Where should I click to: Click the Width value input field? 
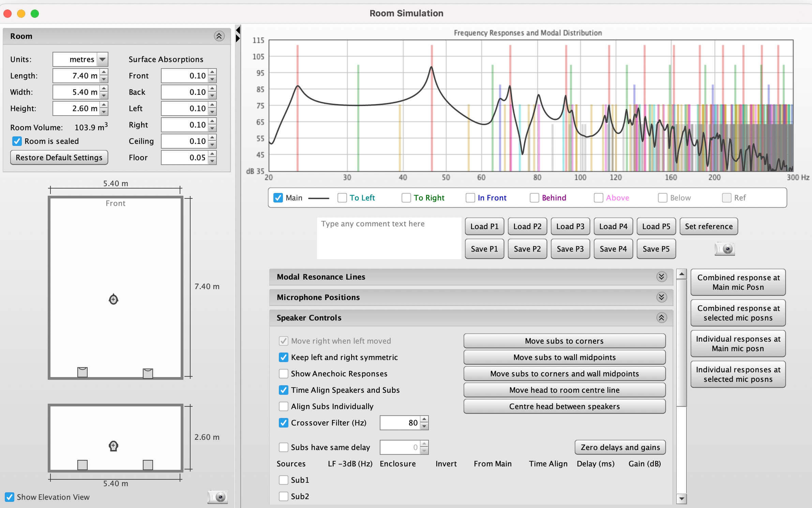[77, 92]
